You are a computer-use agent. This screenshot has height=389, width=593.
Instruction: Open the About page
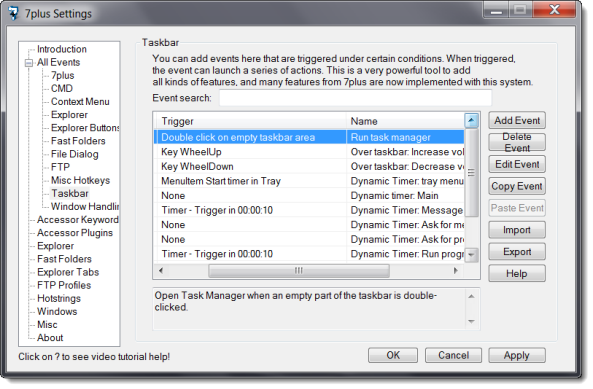(x=50, y=338)
